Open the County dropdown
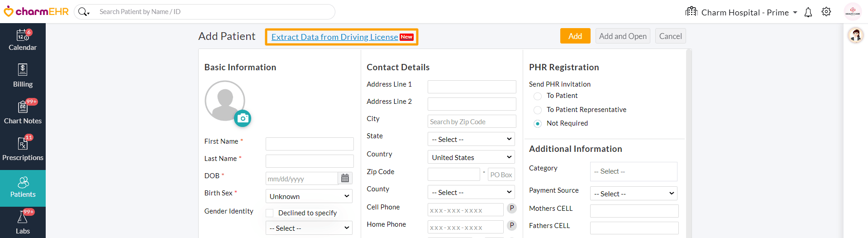This screenshot has width=868, height=238. coord(472,192)
